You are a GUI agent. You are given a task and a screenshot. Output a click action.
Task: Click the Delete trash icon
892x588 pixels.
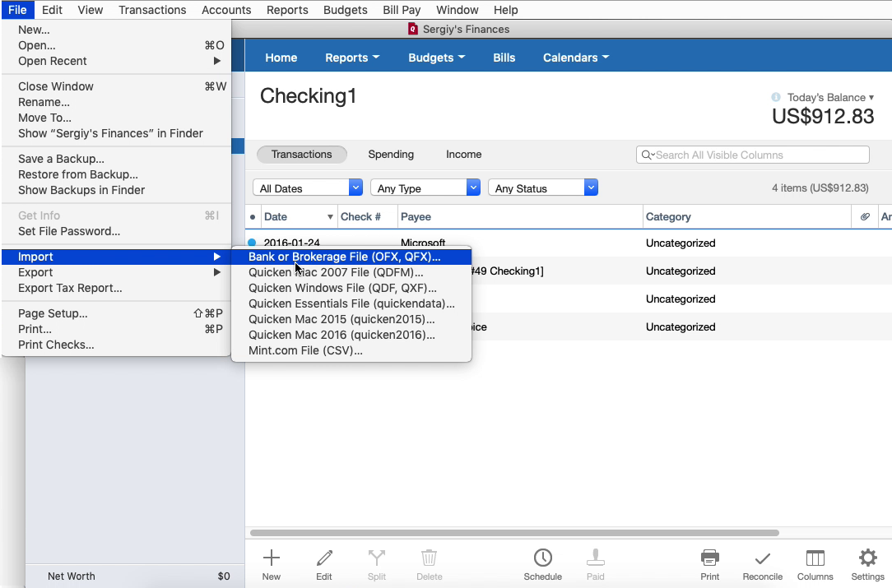point(429,558)
